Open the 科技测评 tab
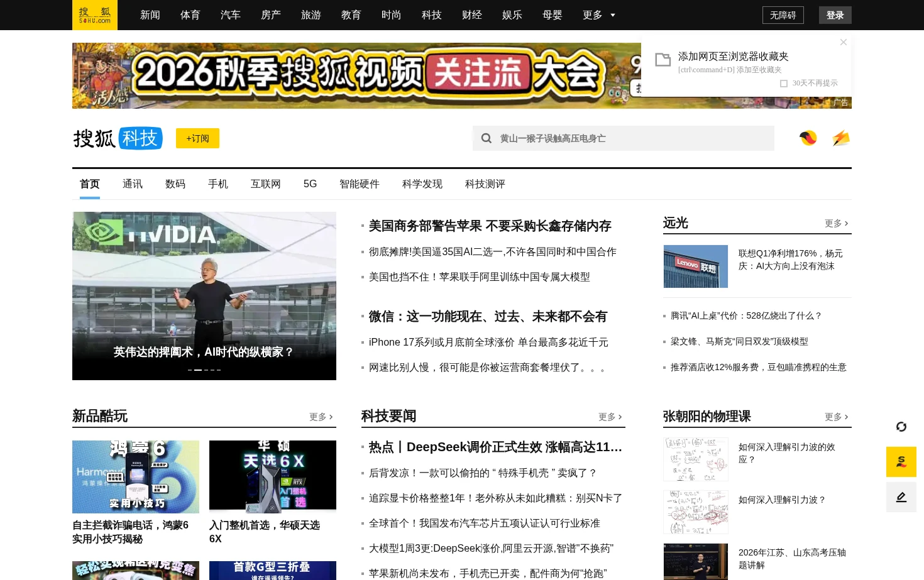This screenshot has width=924, height=580. pyautogui.click(x=485, y=184)
